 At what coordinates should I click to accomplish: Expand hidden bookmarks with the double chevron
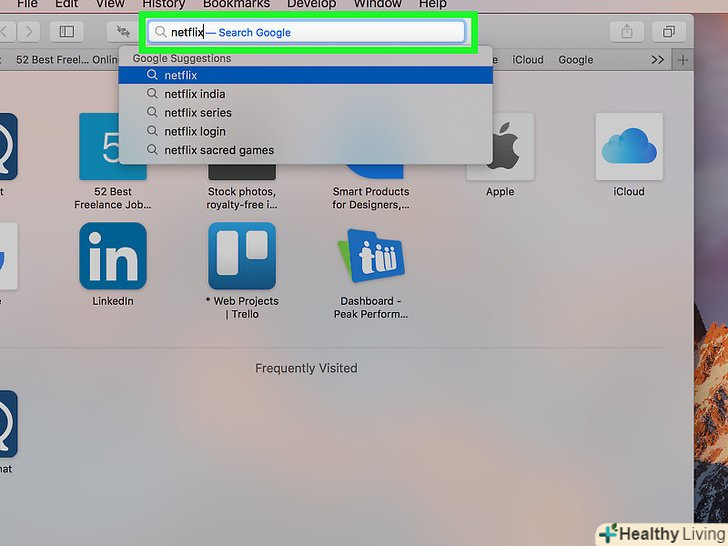[x=657, y=60]
